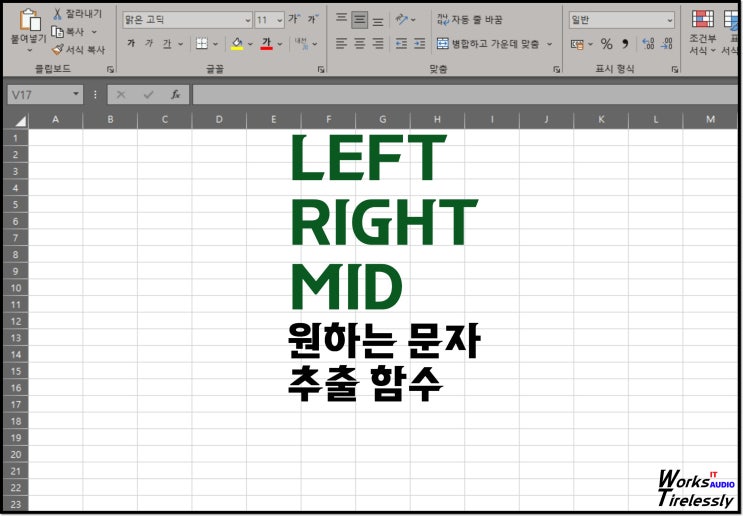Click the phonetic guide 내천 icon
Screen dimensions: 743x516
click(x=301, y=44)
